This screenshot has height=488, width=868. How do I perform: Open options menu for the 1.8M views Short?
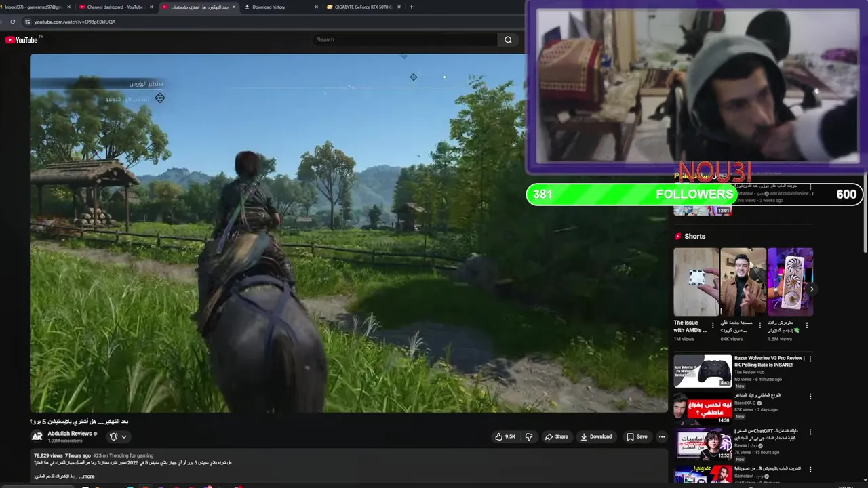click(x=806, y=325)
